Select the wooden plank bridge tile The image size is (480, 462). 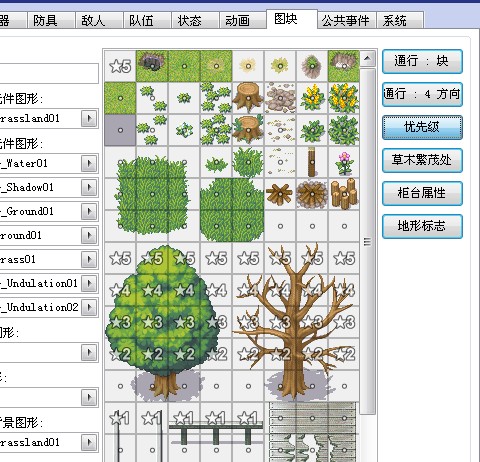pos(312,418)
